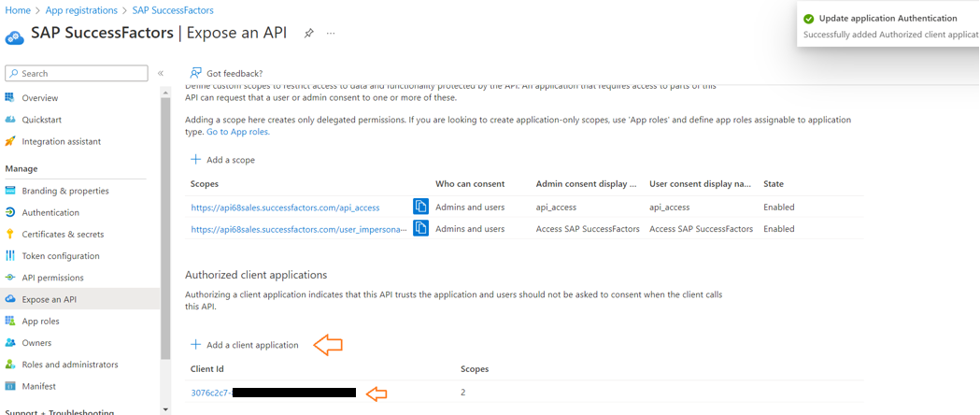
Task: Click the Certificates & secrets key icon
Action: [10, 235]
